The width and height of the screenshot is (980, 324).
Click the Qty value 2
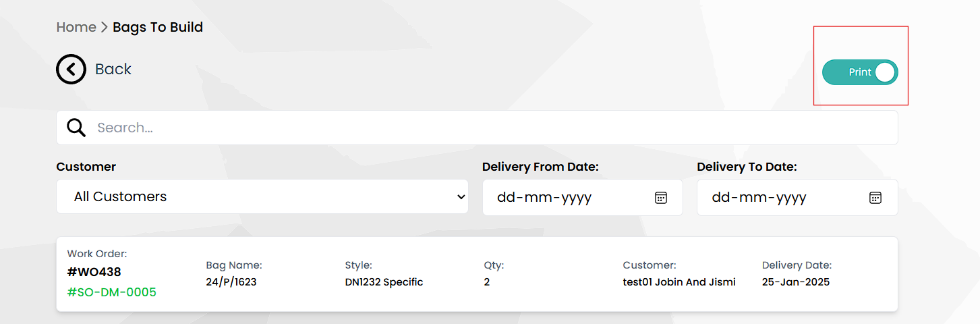click(487, 282)
